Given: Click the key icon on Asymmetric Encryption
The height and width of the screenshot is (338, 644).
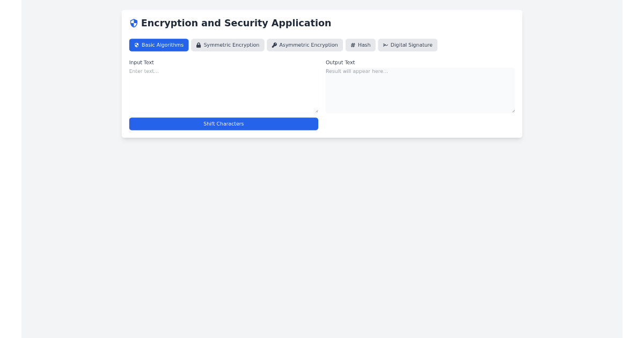Looking at the screenshot, I should (274, 45).
